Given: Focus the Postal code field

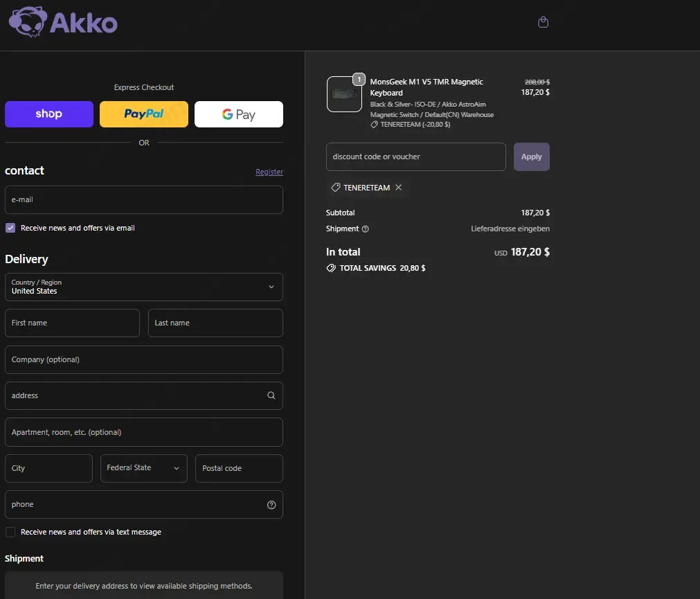Looking at the screenshot, I should coord(239,468).
